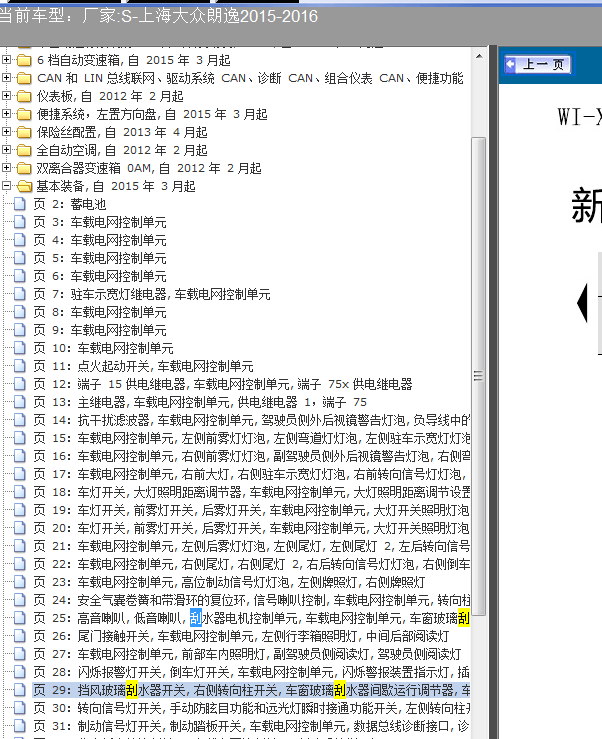Click the open folder icon beside 基本装备
Image resolution: width=602 pixels, height=739 pixels.
click(x=24, y=186)
